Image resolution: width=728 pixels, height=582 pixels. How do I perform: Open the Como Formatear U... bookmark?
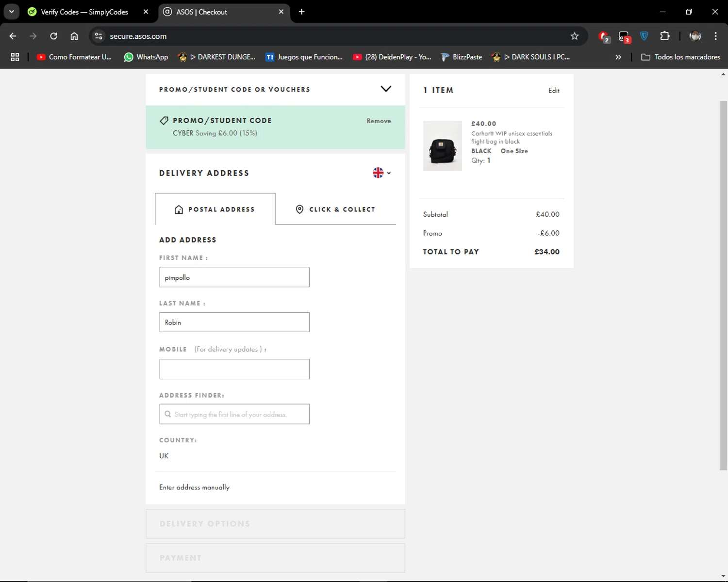[x=74, y=57]
